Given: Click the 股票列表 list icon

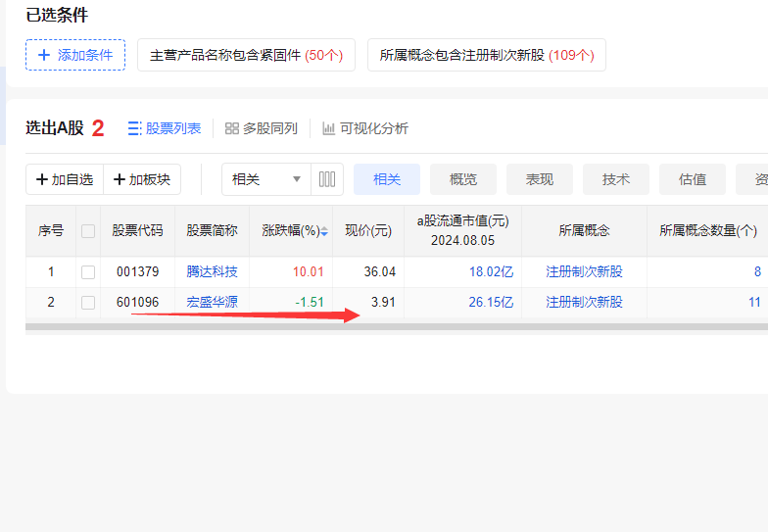Looking at the screenshot, I should (x=135, y=128).
